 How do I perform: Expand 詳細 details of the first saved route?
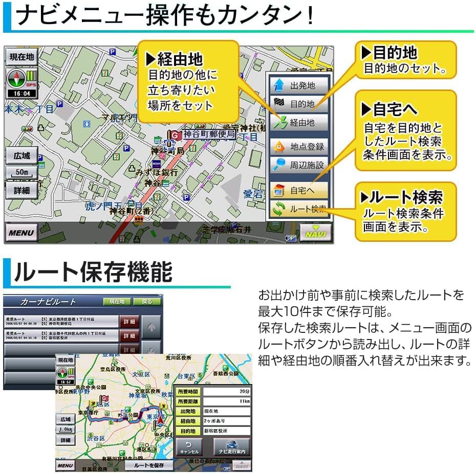[x=129, y=322]
